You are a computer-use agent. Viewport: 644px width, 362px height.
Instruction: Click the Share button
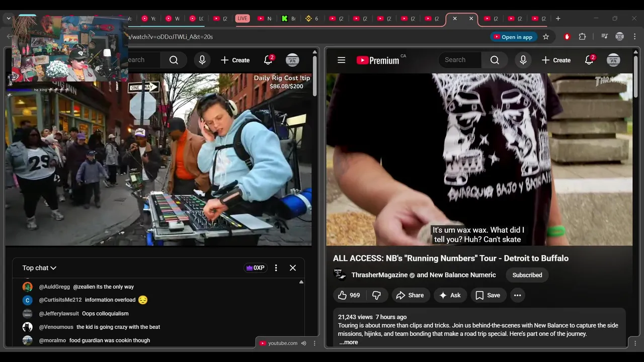click(410, 295)
